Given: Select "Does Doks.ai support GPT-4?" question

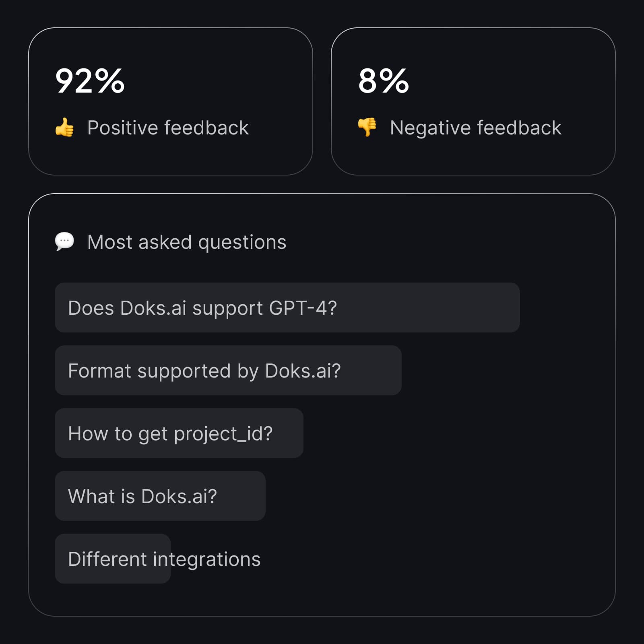Looking at the screenshot, I should tap(287, 308).
